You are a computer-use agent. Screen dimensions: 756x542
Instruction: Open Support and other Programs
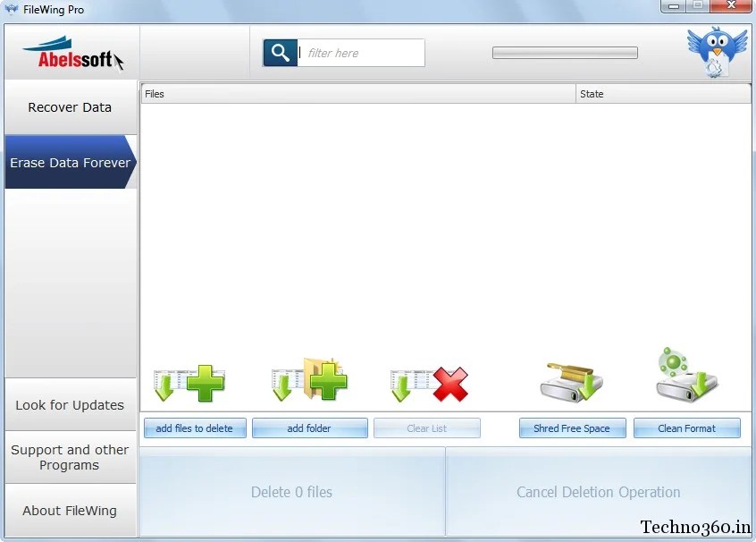(71, 457)
